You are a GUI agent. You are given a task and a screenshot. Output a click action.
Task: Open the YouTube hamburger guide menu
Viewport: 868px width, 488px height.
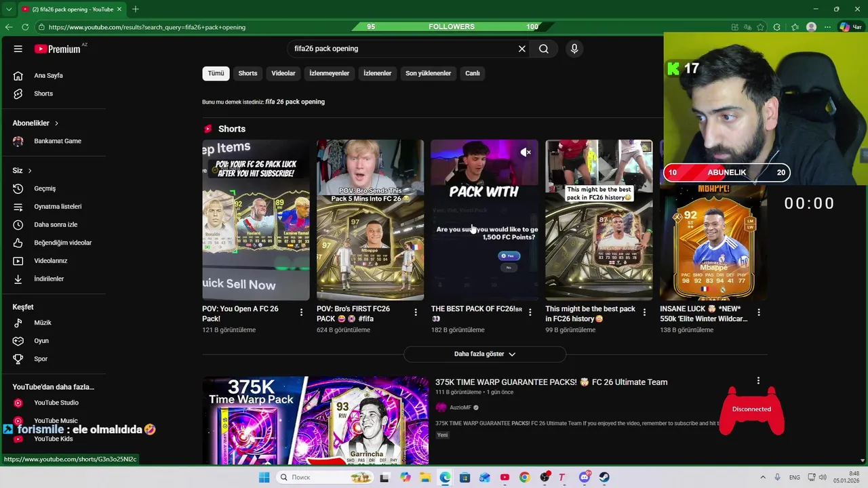coord(18,49)
